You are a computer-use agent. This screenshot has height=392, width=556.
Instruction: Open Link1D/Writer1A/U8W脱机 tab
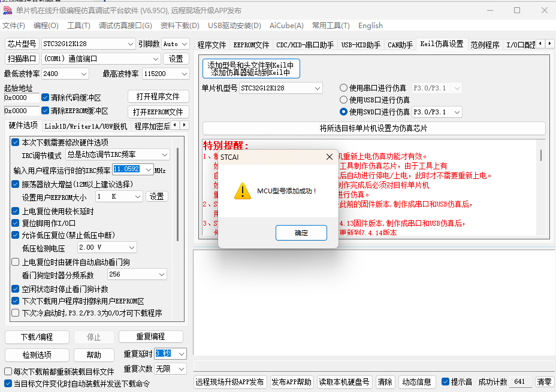point(86,126)
